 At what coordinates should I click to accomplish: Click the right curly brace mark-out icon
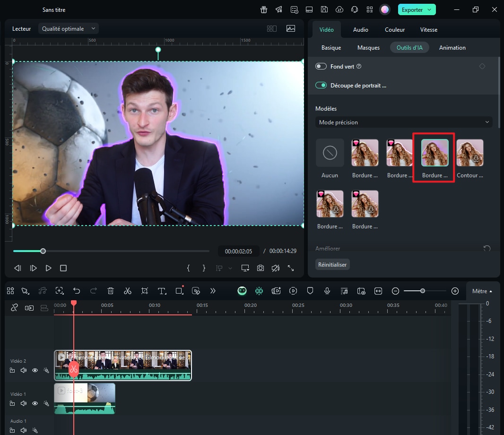point(204,268)
